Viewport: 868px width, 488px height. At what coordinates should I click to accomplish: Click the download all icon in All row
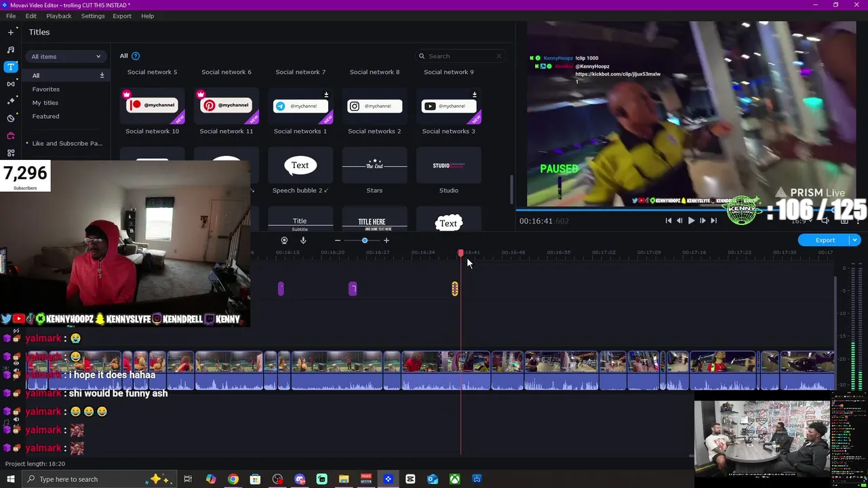[x=102, y=75]
